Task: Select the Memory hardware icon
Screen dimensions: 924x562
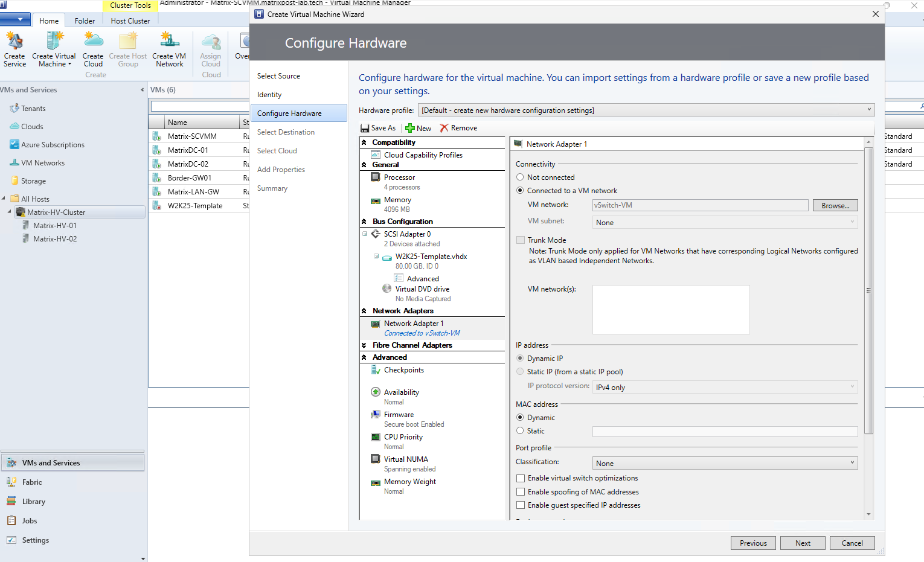Action: pyautogui.click(x=376, y=200)
